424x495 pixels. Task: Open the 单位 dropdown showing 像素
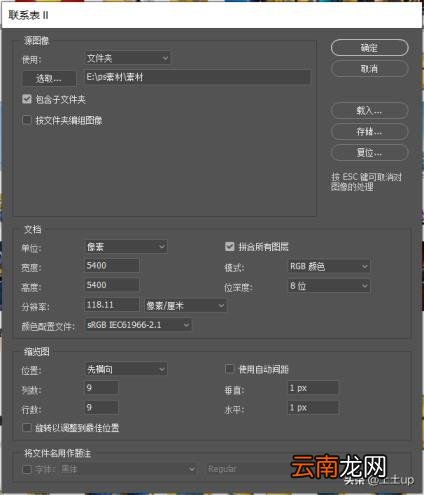126,247
